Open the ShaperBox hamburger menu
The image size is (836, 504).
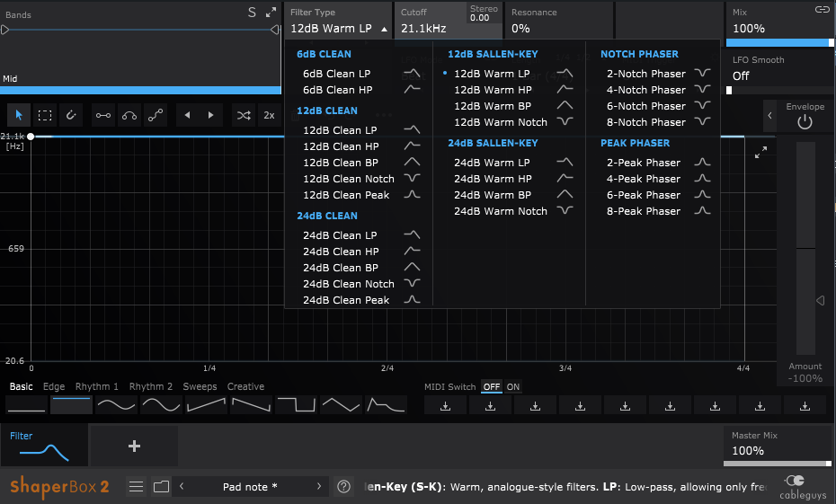pos(137,486)
